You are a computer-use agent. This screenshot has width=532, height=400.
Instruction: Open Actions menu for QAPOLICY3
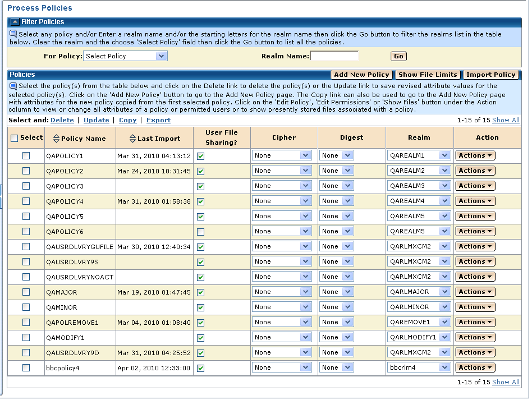click(475, 186)
